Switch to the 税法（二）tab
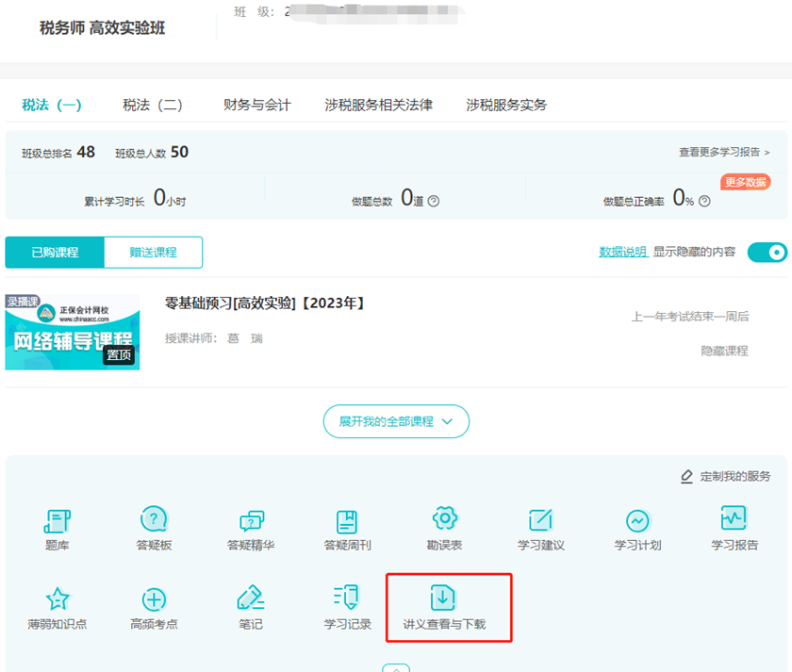The width and height of the screenshot is (792, 672). 152,105
